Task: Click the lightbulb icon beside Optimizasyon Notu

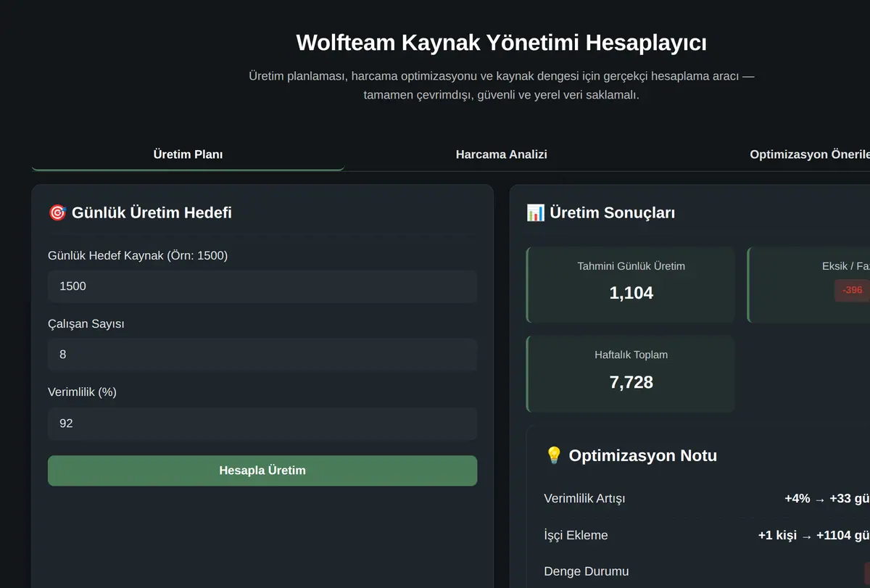Action: pyautogui.click(x=553, y=455)
